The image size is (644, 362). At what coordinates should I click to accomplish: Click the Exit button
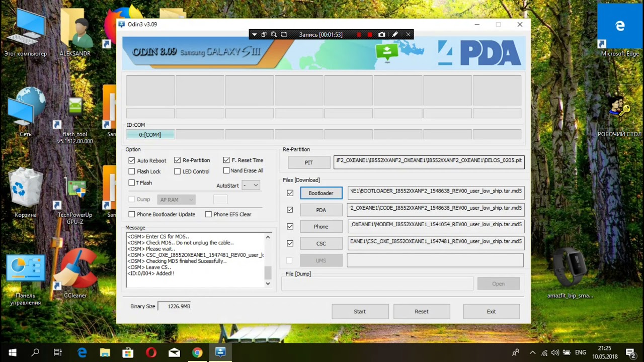point(491,311)
